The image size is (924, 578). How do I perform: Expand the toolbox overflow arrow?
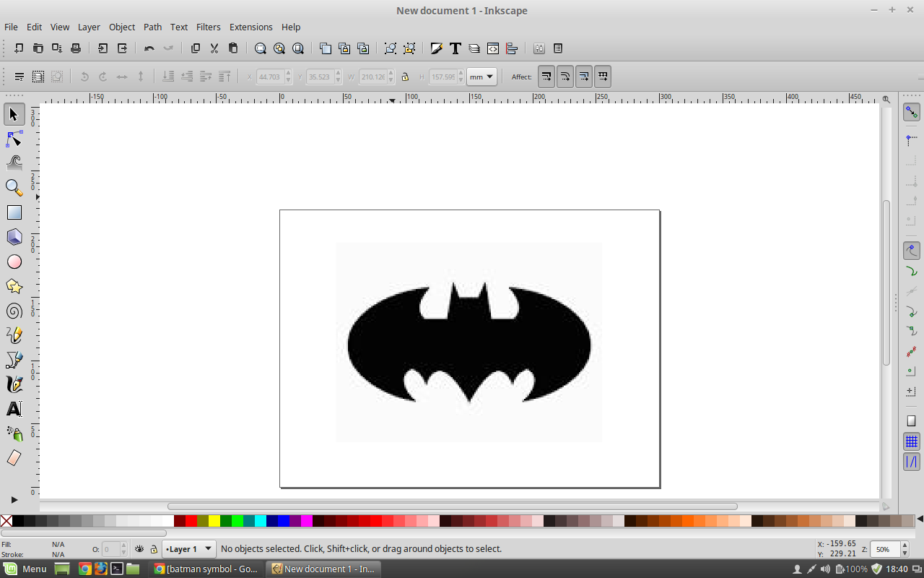14,499
